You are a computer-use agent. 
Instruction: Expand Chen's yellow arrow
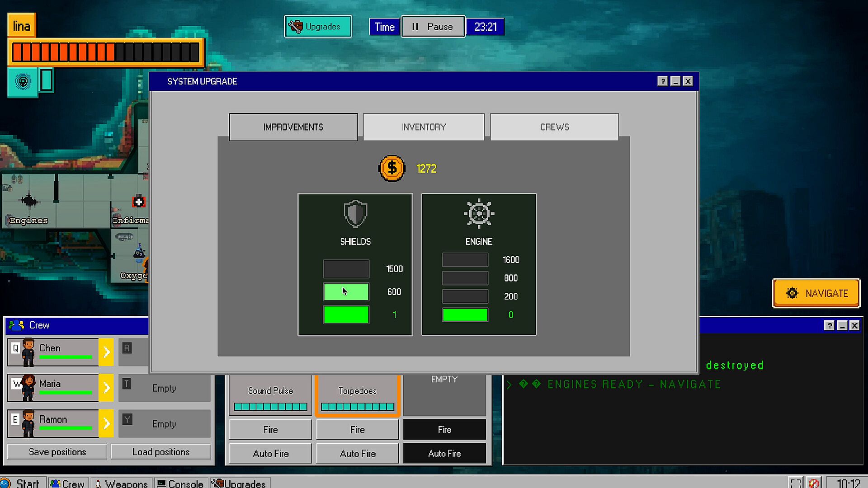coord(106,352)
